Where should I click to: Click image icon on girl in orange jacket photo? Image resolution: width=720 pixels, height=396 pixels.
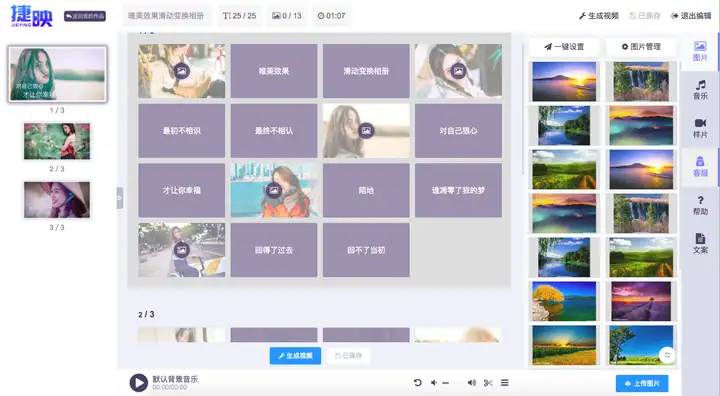coord(274,190)
